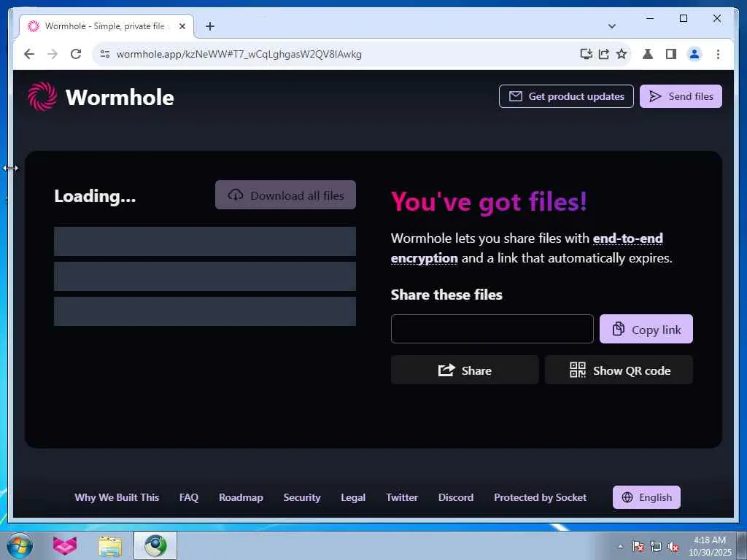The width and height of the screenshot is (747, 560).
Task: Toggle the browser side panel
Action: (671, 54)
